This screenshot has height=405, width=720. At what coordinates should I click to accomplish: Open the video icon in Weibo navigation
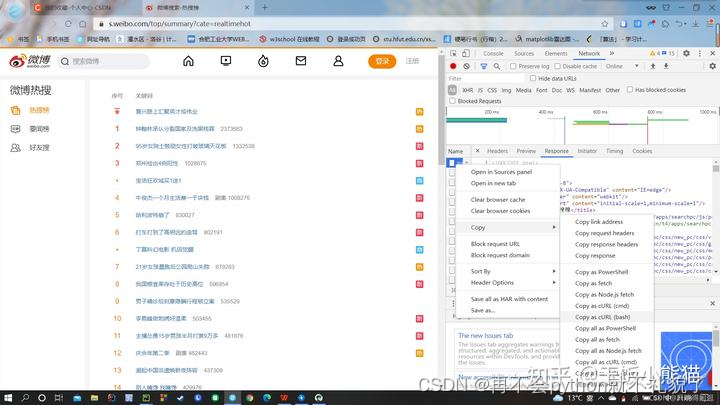coord(226,61)
